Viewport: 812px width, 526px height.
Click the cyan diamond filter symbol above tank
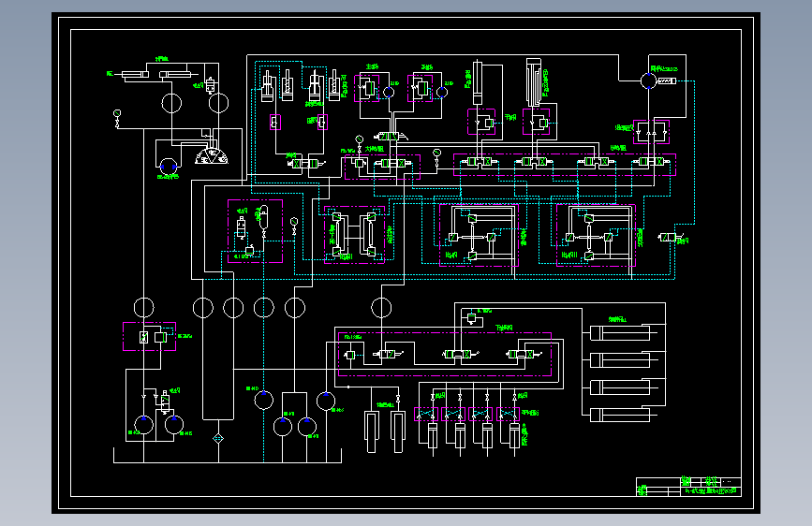click(x=218, y=439)
